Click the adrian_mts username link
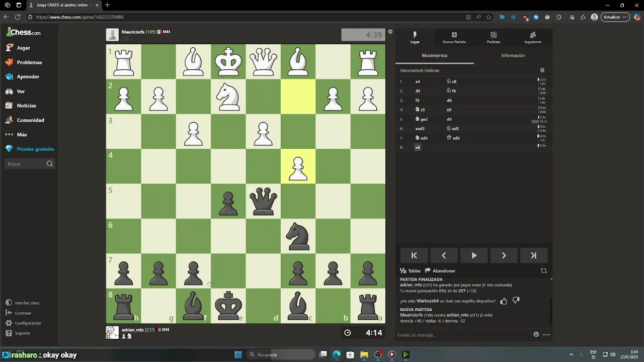 click(x=133, y=330)
